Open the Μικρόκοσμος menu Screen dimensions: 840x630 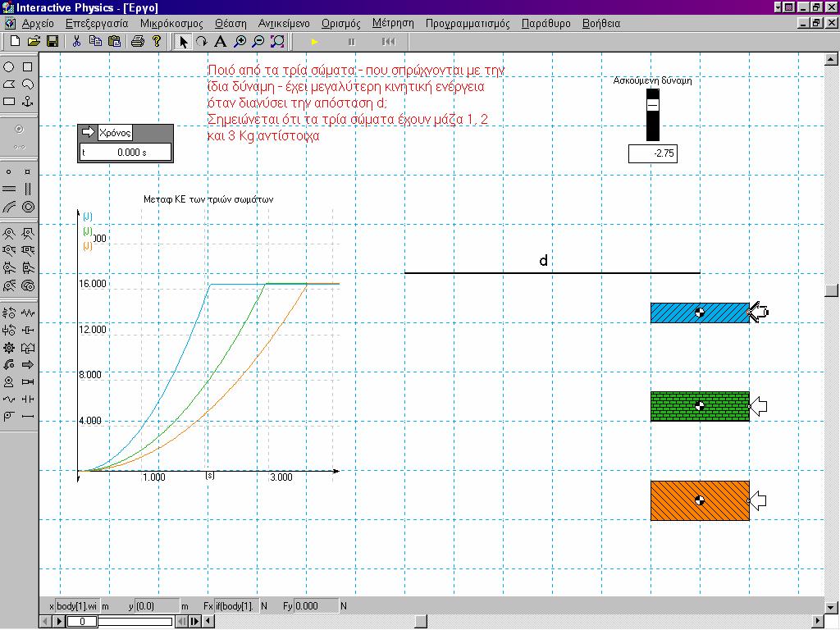click(x=171, y=24)
